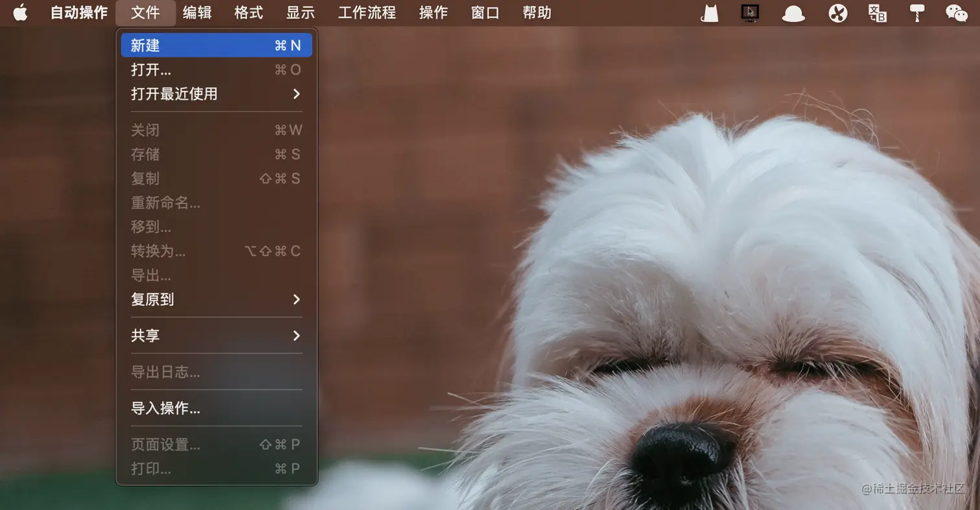Open the 操作 menu
The height and width of the screenshot is (510, 980).
click(434, 12)
